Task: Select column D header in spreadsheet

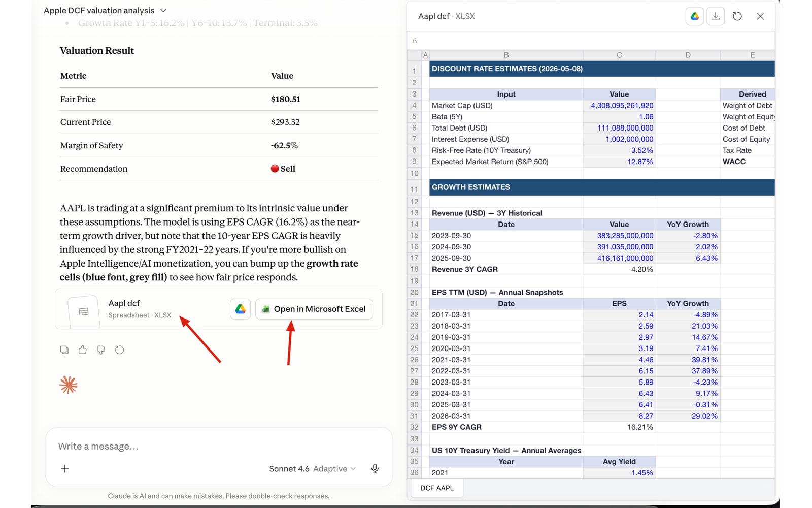Action: [x=688, y=55]
